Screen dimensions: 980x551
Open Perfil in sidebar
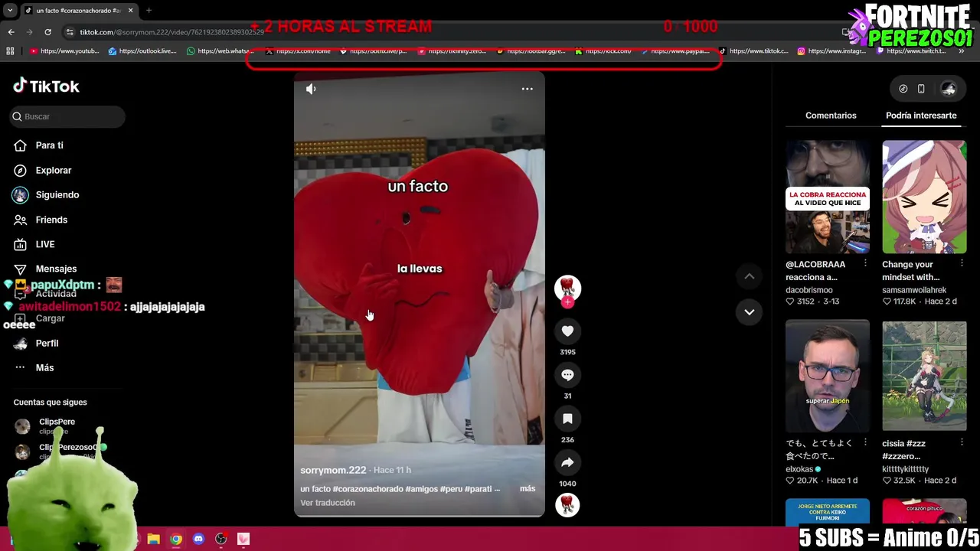tap(47, 343)
